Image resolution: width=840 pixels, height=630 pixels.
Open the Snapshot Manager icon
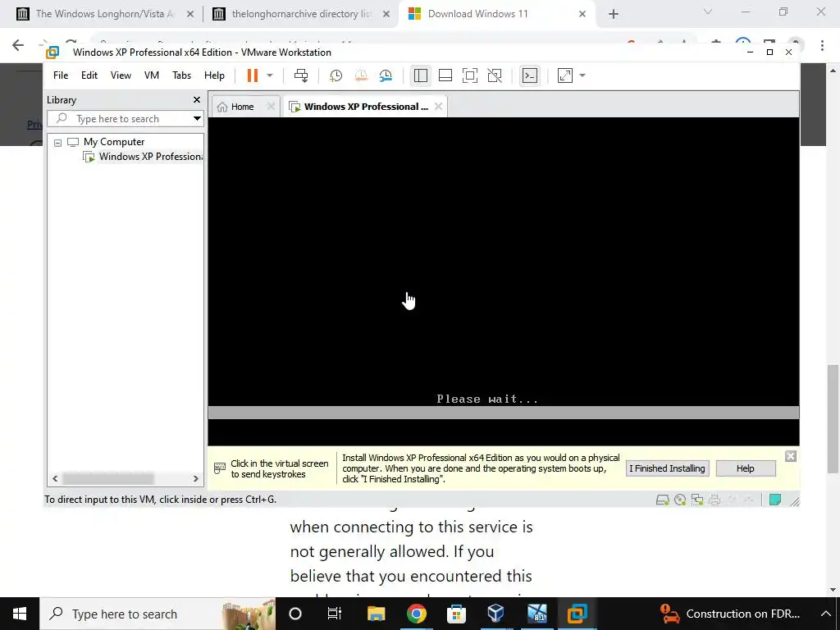[x=386, y=75]
